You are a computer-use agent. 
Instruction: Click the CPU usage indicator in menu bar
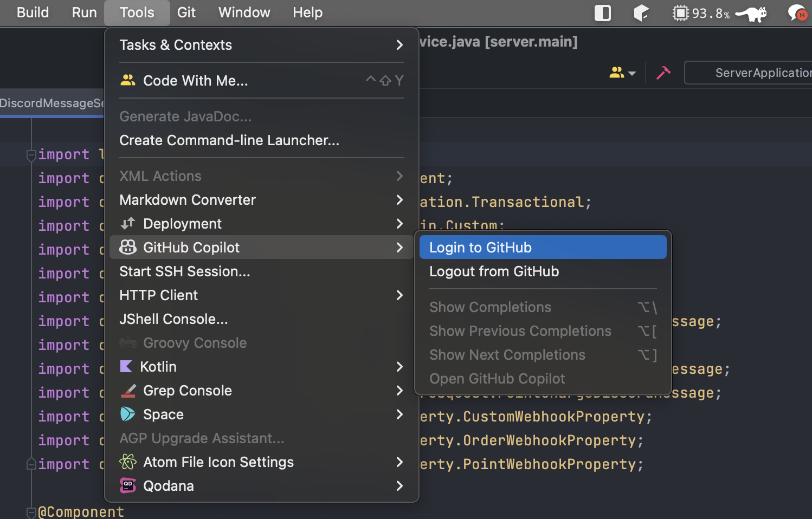click(x=701, y=13)
